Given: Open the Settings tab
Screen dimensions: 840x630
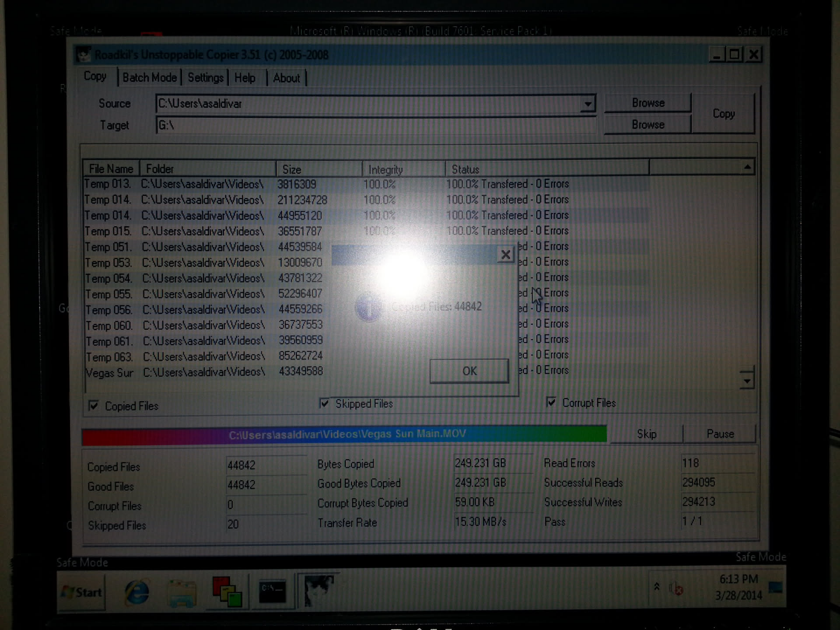Looking at the screenshot, I should [205, 78].
